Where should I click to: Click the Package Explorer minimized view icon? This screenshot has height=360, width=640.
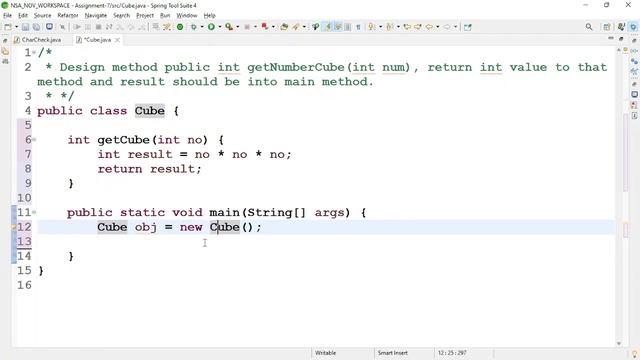pyautogui.click(x=5, y=52)
